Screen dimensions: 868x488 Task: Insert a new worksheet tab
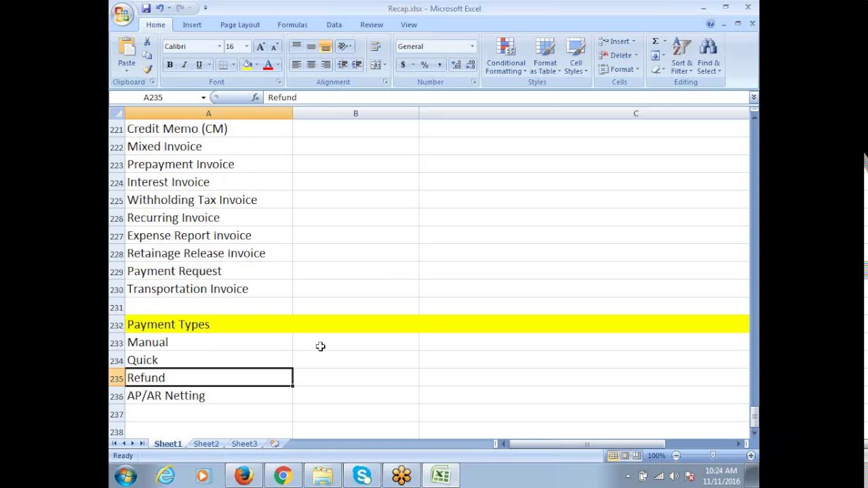click(275, 444)
